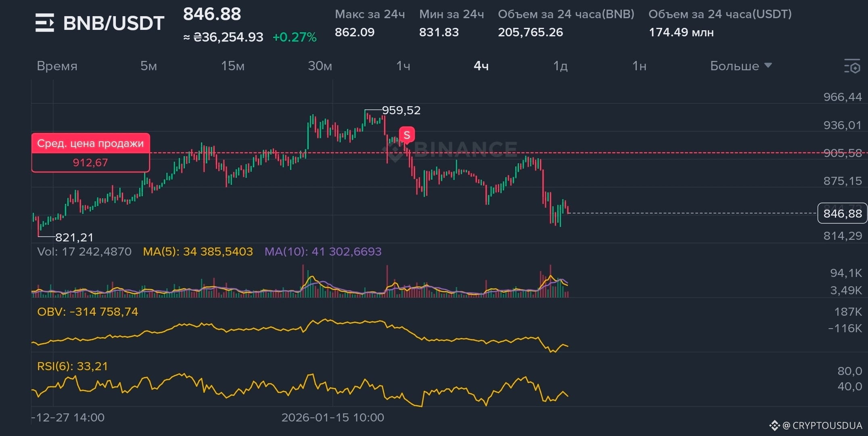Screen dimensions: 868x436
Task: Choose the 30м timeframe
Action: 320,66
